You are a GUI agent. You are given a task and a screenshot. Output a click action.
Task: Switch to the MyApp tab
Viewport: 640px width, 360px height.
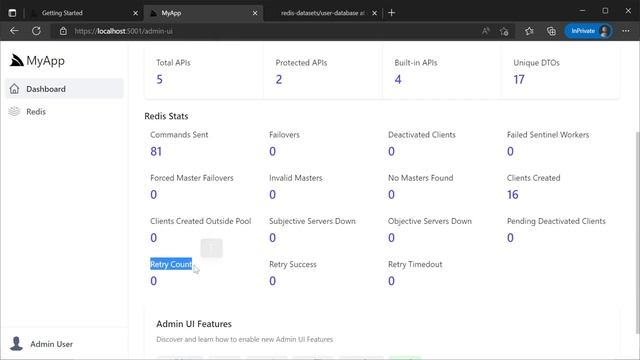(203, 13)
